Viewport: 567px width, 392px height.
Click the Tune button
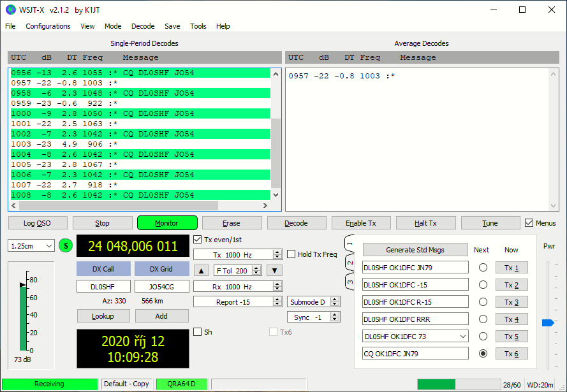click(x=490, y=223)
